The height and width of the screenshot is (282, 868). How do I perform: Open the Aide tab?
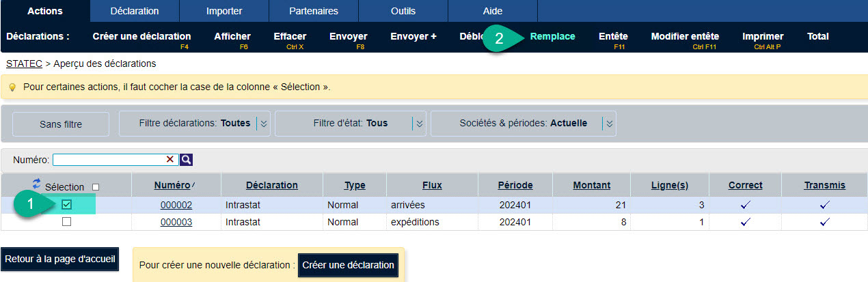[493, 11]
